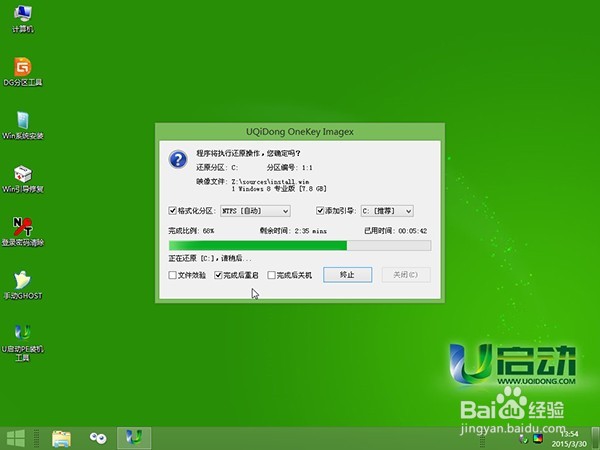Click the 剩余时间 2:35 mins text
Screen dimensions: 600x450
(x=293, y=231)
